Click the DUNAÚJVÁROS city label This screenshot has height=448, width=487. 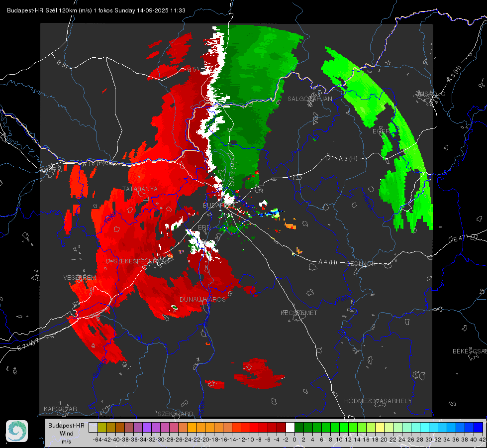pos(202,299)
